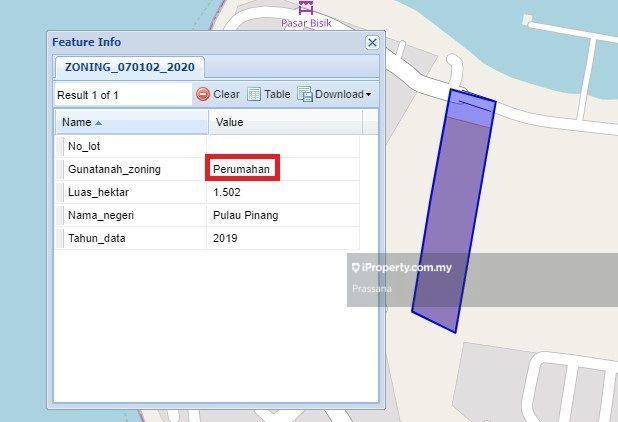This screenshot has width=618, height=422.
Task: Open the Table view icon
Action: 254,94
